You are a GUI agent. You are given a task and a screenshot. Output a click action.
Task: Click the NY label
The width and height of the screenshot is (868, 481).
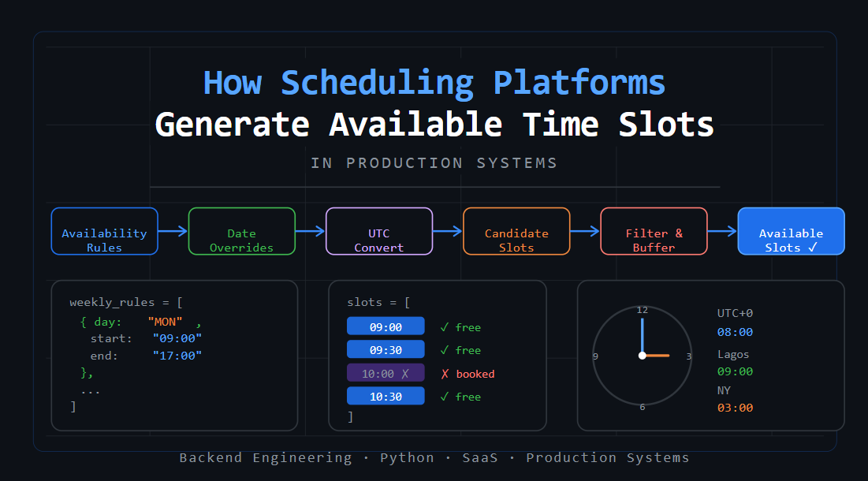[724, 390]
